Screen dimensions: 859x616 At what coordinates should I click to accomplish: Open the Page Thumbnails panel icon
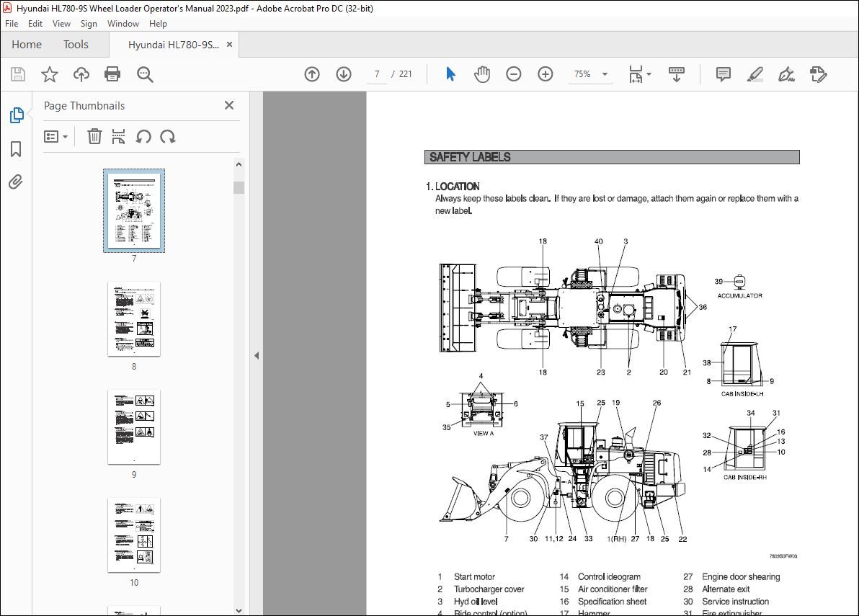pyautogui.click(x=16, y=115)
